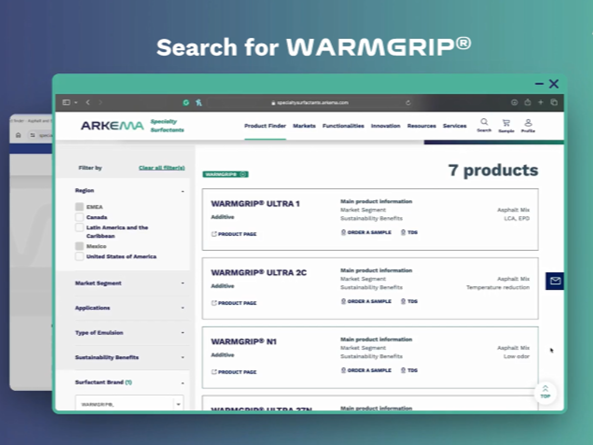This screenshot has width=593, height=445.
Task: Collapse the Surfactant Brand filter
Action: (x=183, y=383)
